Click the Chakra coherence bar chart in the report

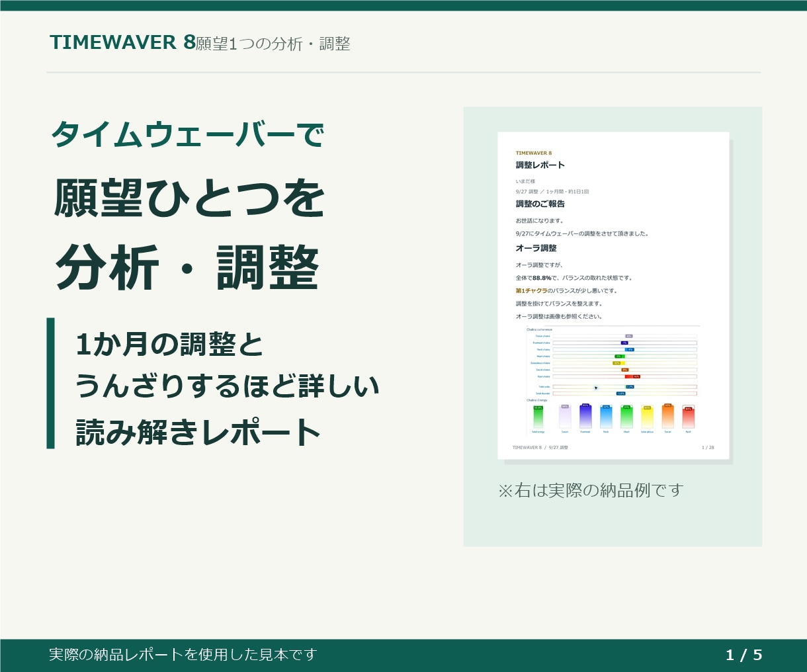(613, 362)
